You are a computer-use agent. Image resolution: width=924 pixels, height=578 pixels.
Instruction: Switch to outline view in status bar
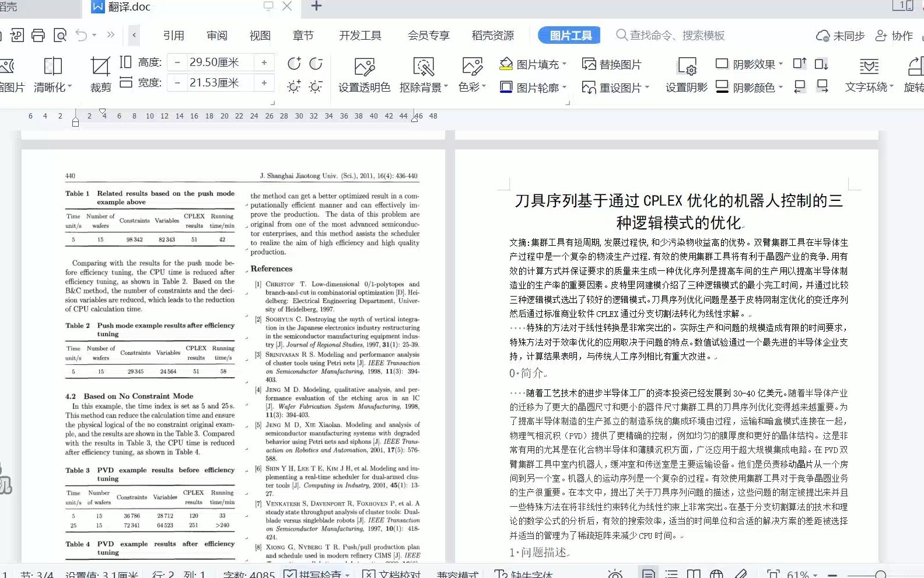(671, 574)
